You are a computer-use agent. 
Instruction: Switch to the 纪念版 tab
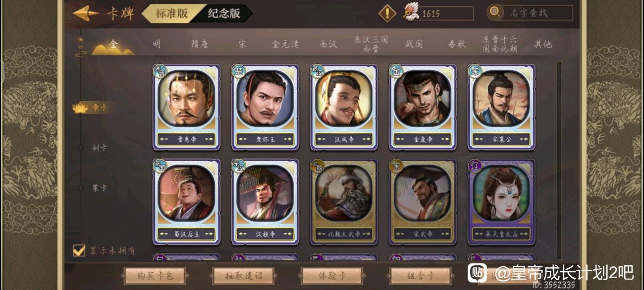(223, 13)
